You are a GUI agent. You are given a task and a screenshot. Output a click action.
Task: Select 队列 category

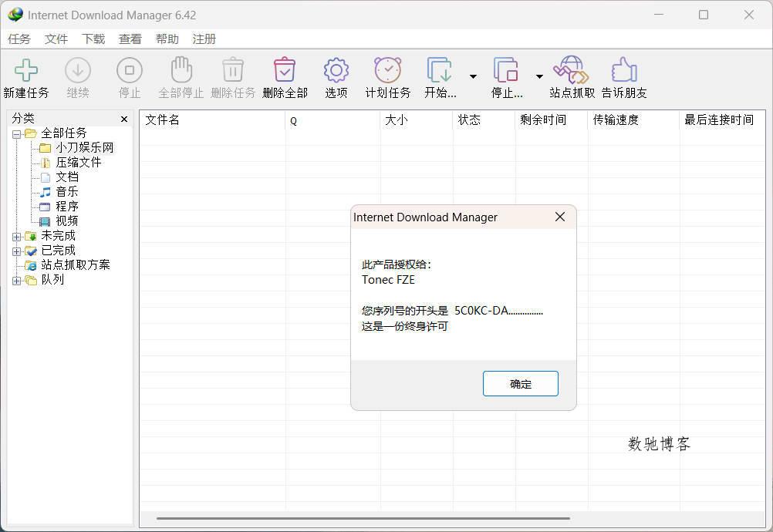pyautogui.click(x=52, y=280)
